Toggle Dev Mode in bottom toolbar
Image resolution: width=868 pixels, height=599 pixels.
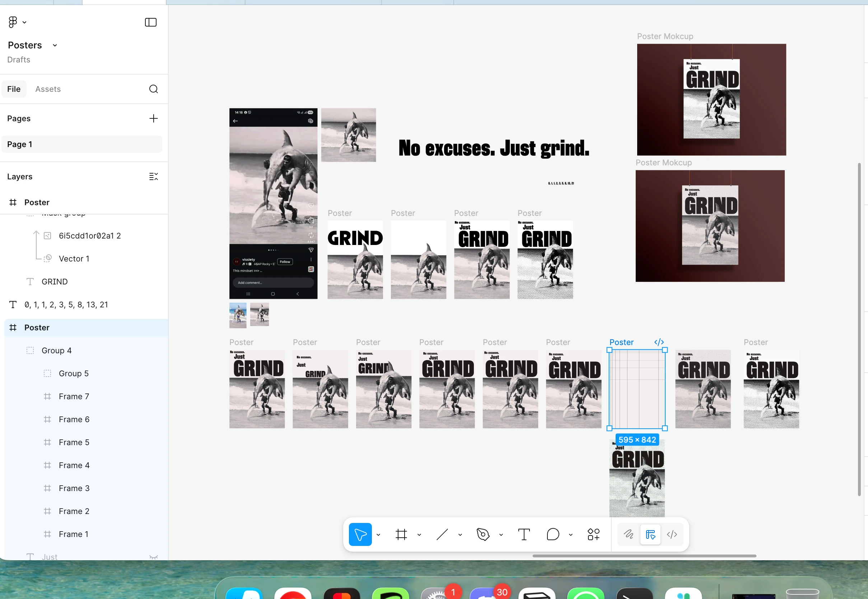[672, 534]
